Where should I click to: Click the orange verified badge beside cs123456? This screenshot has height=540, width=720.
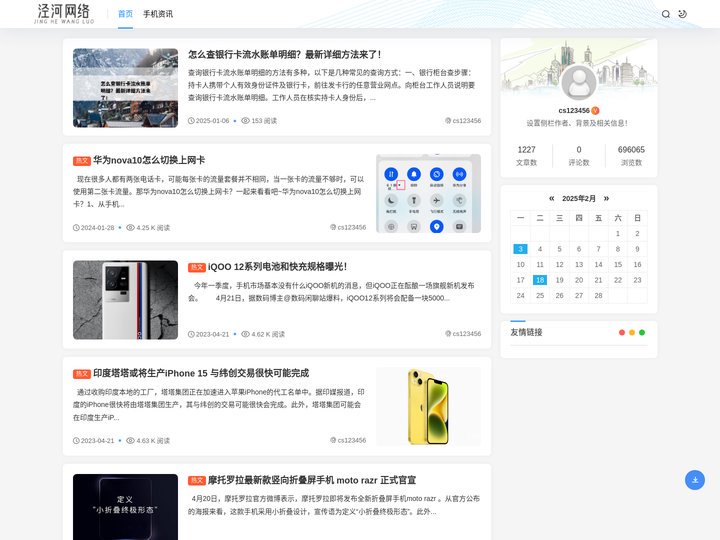[595, 111]
